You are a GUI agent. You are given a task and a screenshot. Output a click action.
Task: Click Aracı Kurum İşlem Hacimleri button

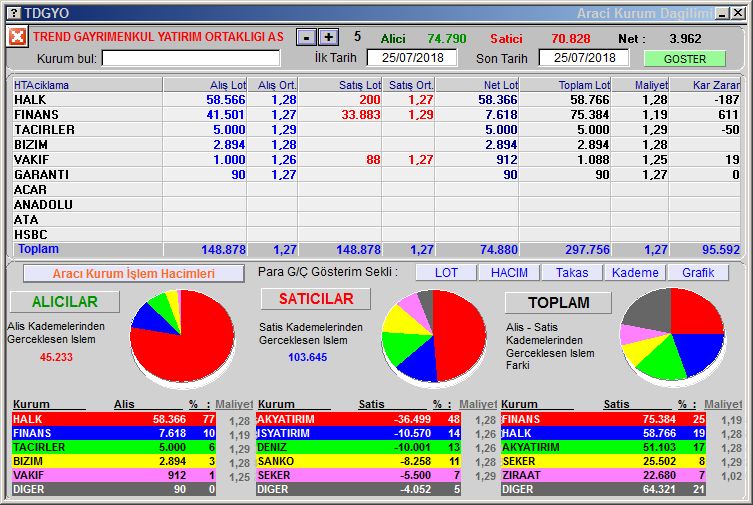coord(134,274)
